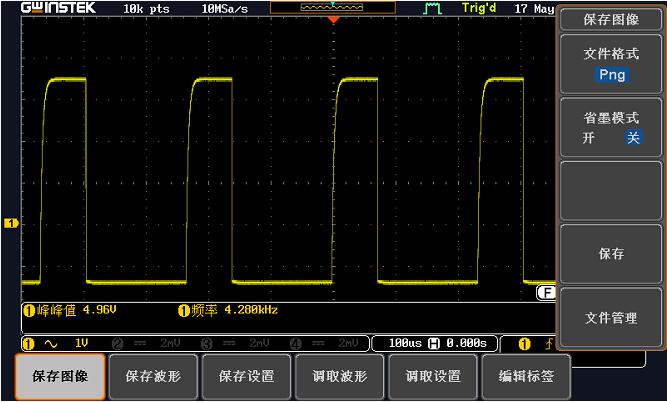Change file format from Png
Image resolution: width=667 pixels, height=402 pixels.
[611, 75]
